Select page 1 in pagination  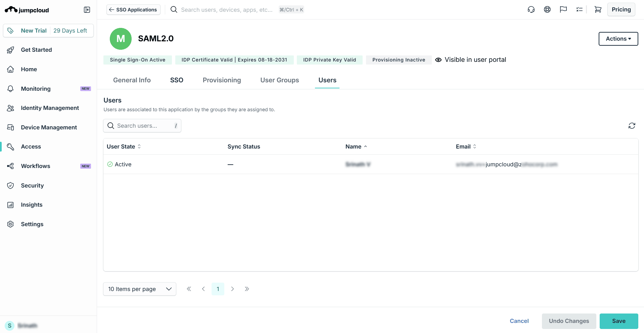coord(218,289)
